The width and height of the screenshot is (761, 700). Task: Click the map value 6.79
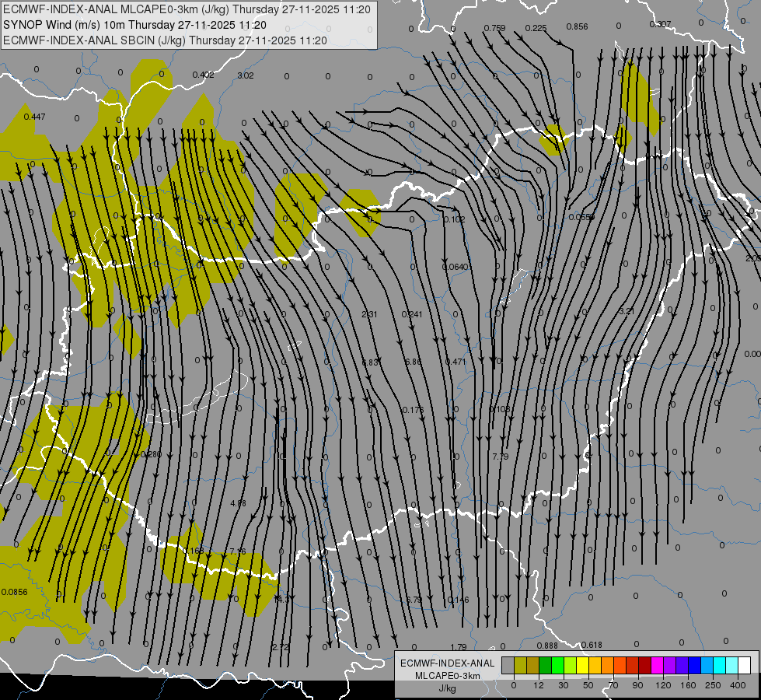tap(414, 600)
